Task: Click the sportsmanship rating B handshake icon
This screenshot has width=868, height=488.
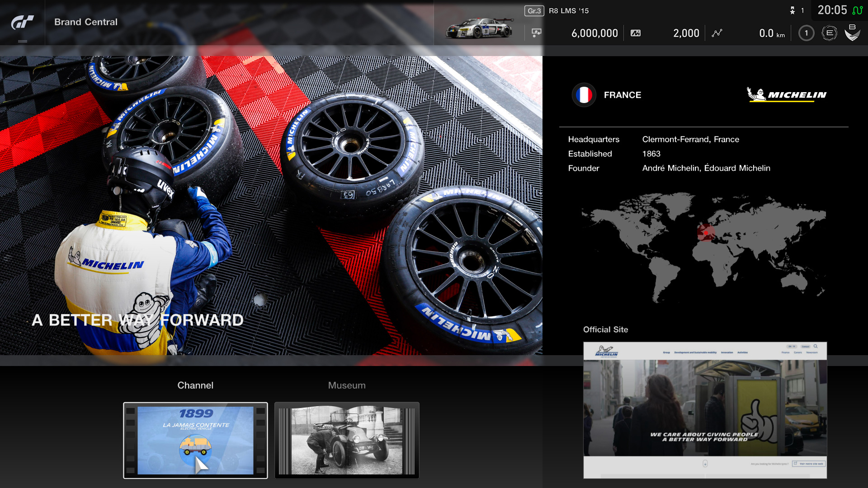Action: click(852, 33)
